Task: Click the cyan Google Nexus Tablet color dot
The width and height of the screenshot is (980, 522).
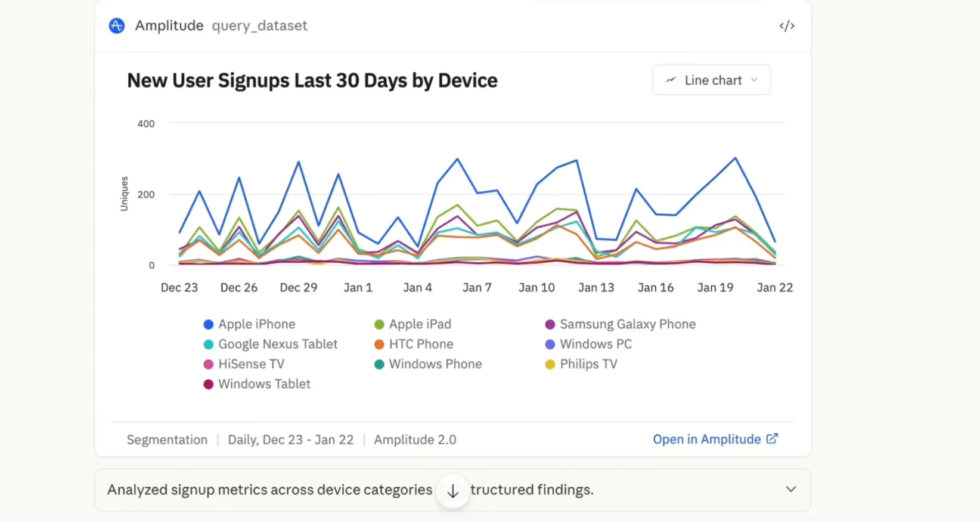Action: (x=209, y=344)
